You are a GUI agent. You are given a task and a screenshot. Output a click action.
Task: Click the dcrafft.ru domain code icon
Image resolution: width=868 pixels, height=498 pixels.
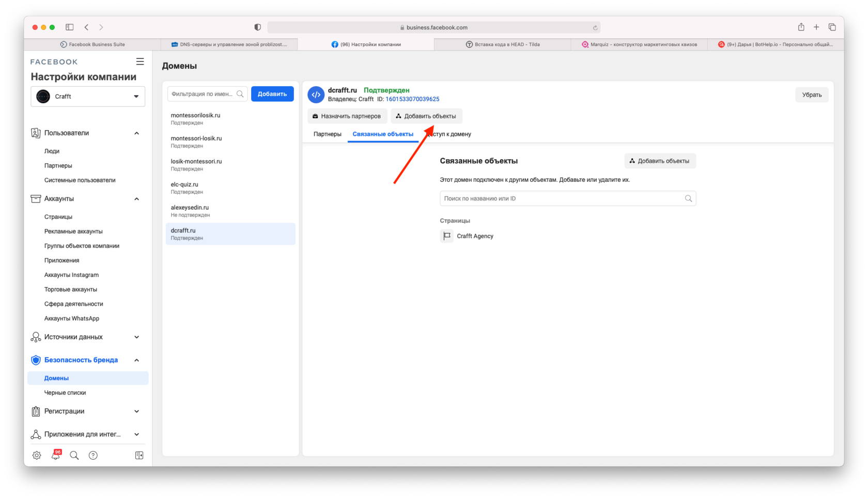pos(316,95)
